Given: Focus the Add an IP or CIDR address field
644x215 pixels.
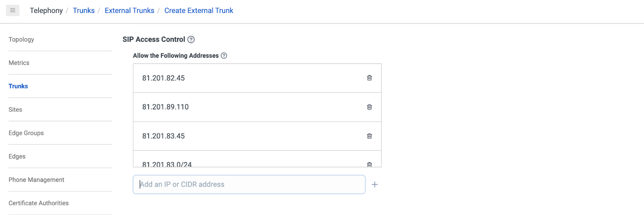Looking at the screenshot, I should point(249,184).
